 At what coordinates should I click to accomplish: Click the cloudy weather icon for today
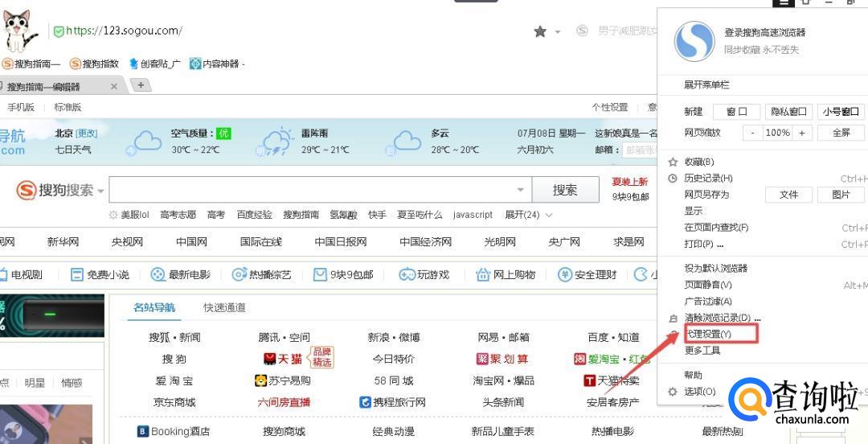coord(145,142)
